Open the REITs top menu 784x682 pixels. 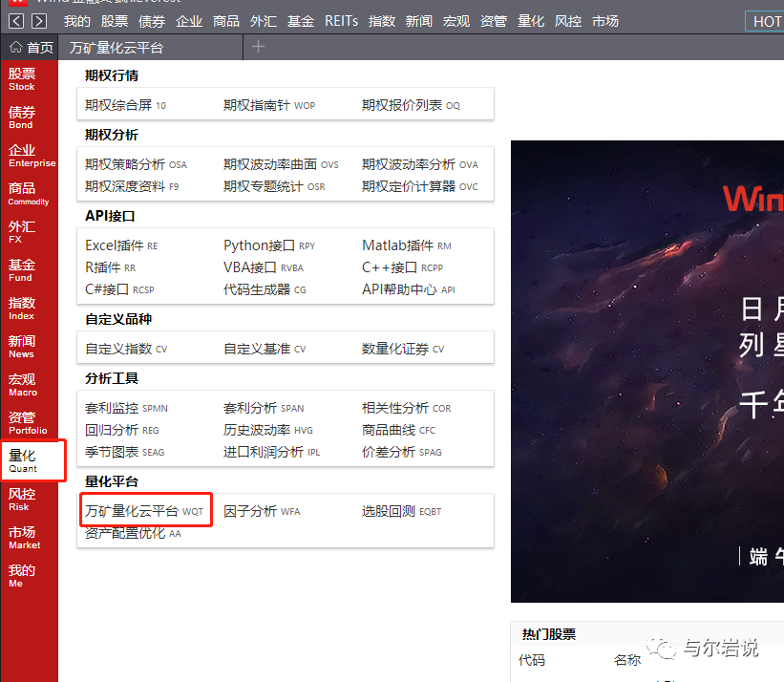coord(342,21)
